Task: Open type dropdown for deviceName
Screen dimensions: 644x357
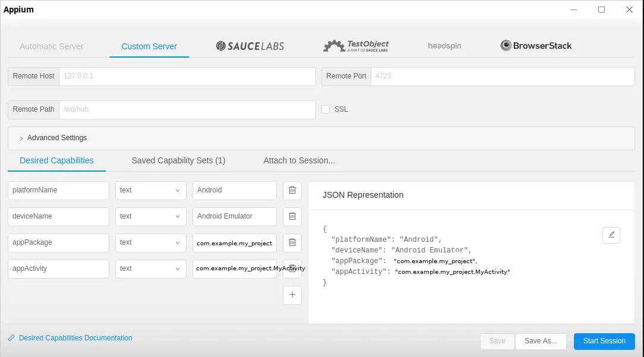Action: 150,216
